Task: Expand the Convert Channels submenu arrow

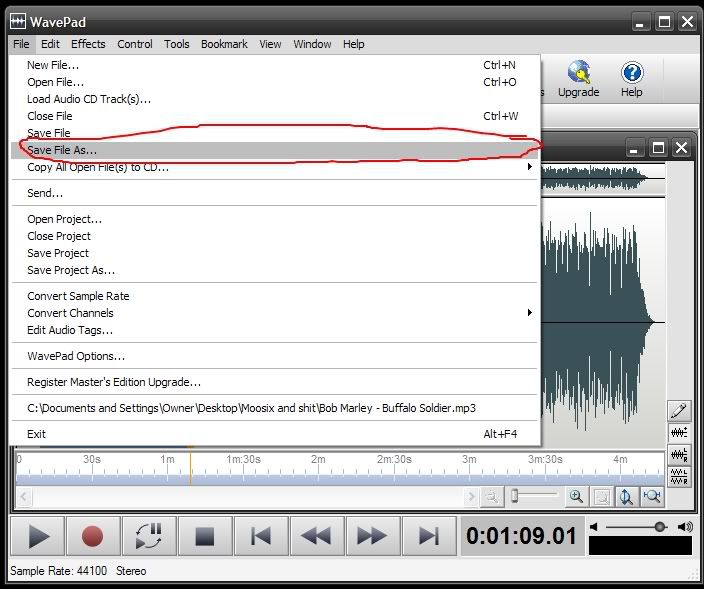Action: click(x=530, y=312)
